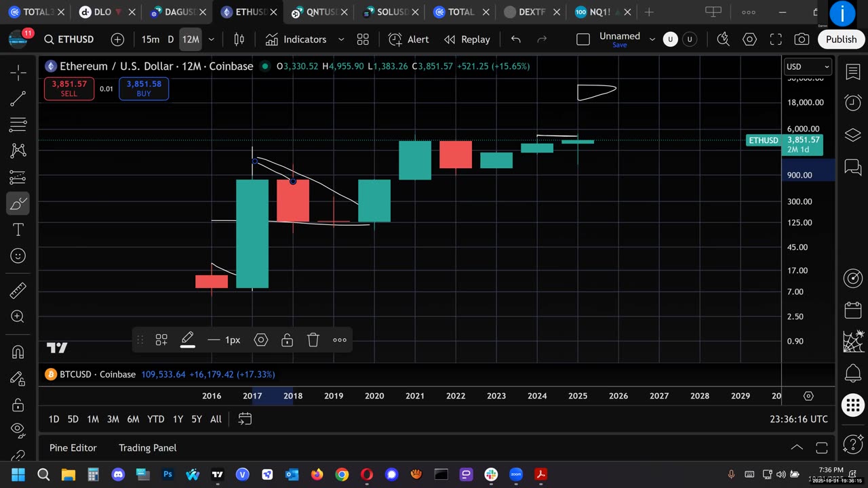Screen dimensions: 868x488
Task: Lock the selected drawing
Action: click(287, 340)
